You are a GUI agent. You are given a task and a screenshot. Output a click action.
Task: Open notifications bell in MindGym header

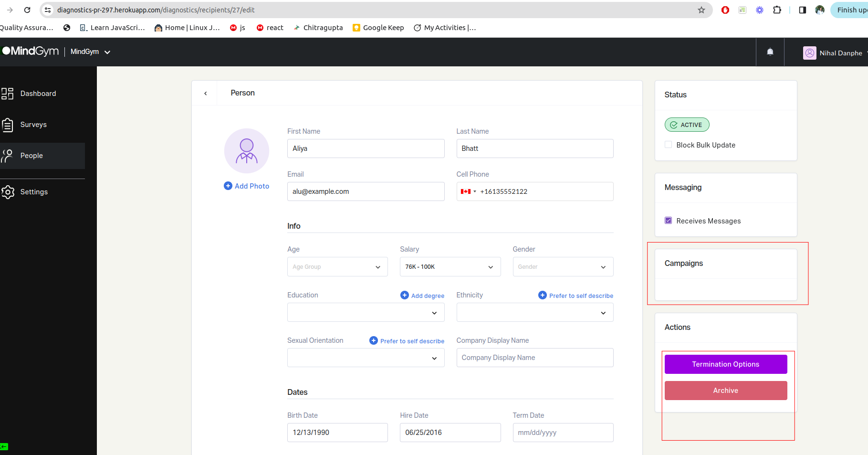click(x=770, y=52)
